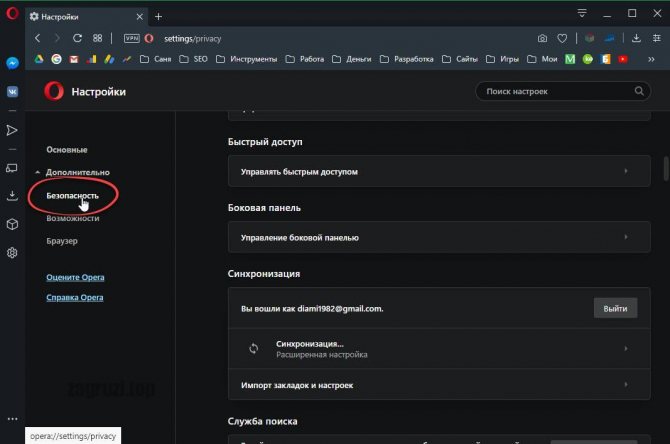The height and width of the screenshot is (444, 670).
Task: Select Возможности in settings menu
Action: [73, 218]
